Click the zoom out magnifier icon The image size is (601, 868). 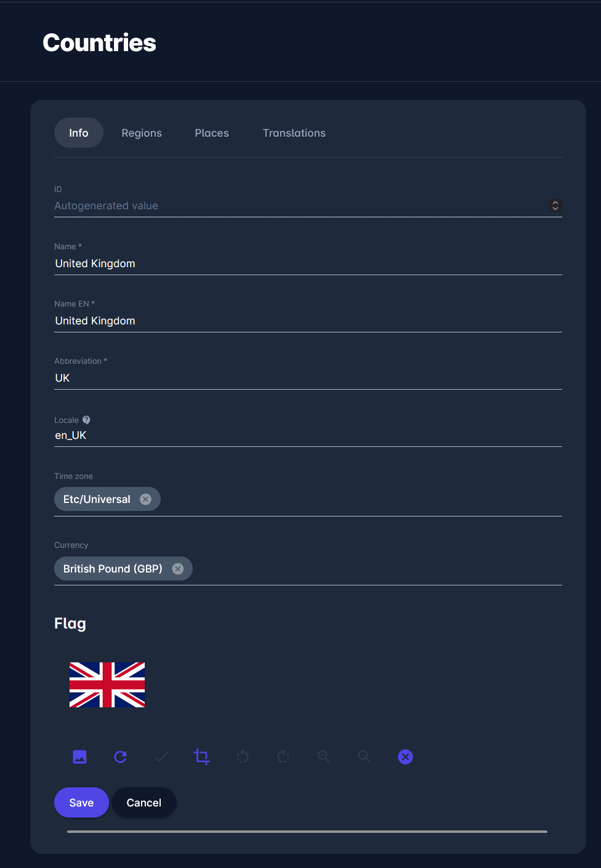[x=365, y=757]
